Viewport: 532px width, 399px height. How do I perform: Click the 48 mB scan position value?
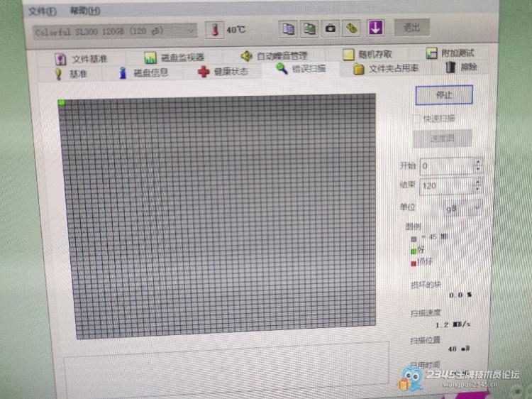pos(459,349)
